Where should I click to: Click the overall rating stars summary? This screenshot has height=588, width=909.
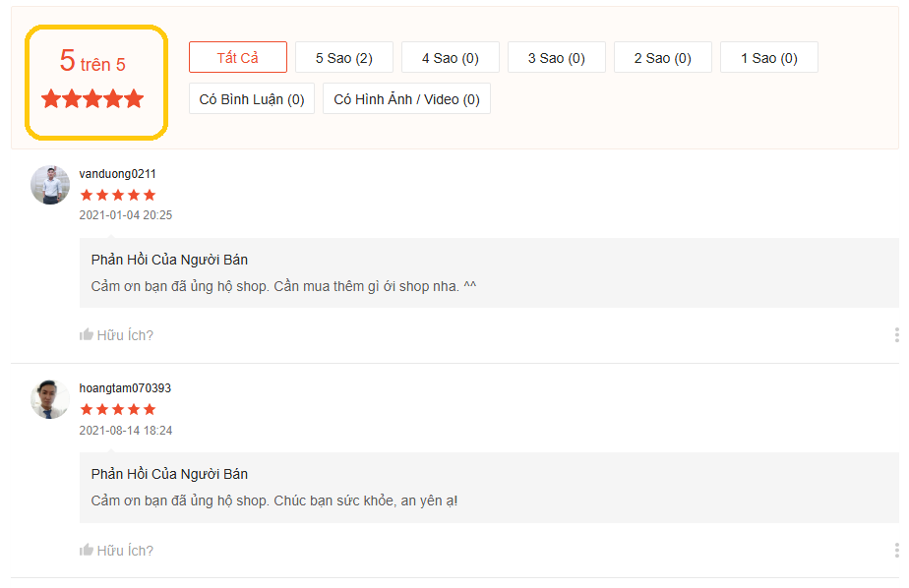[92, 99]
